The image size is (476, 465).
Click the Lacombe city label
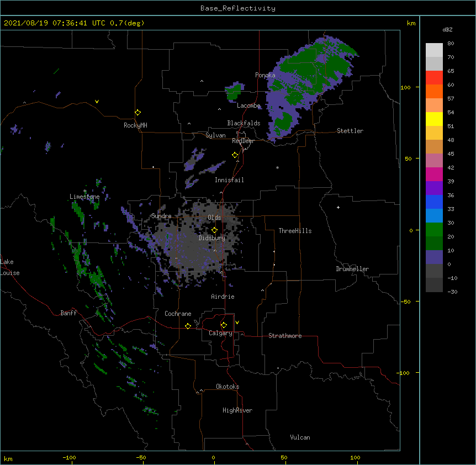248,105
